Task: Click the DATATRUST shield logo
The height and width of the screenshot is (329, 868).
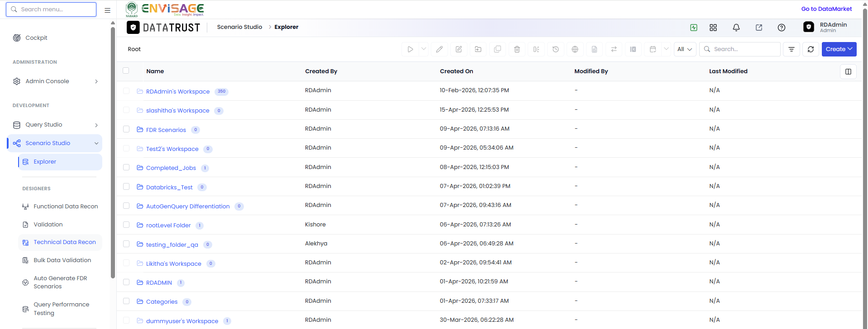Action: pos(133,28)
